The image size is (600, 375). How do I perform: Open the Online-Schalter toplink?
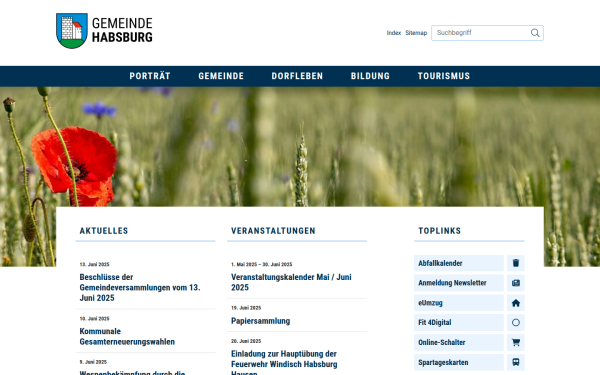coord(459,342)
